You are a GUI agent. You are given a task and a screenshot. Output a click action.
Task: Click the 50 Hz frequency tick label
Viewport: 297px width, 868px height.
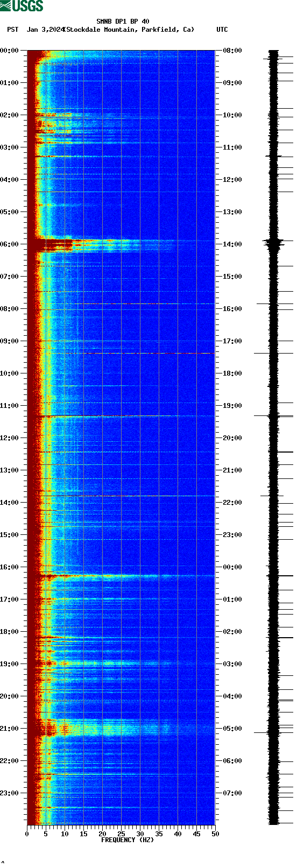[215, 834]
